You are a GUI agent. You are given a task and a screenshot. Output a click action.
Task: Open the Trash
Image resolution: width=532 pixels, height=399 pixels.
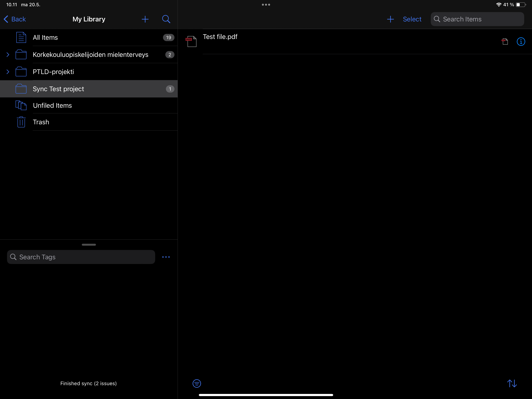41,122
